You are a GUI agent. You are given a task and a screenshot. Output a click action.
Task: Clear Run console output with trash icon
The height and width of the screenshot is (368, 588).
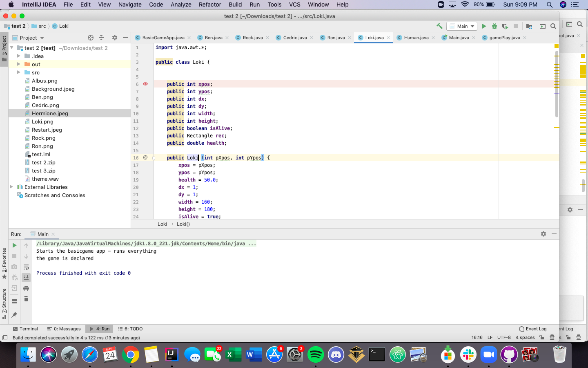click(26, 299)
